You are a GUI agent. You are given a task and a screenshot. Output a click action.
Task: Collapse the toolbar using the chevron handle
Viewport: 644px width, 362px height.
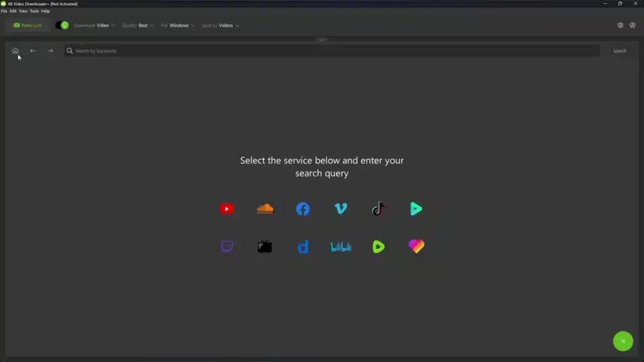pos(322,40)
